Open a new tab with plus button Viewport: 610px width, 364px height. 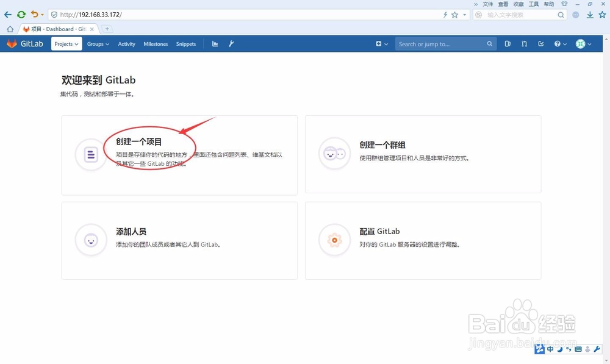tap(107, 29)
